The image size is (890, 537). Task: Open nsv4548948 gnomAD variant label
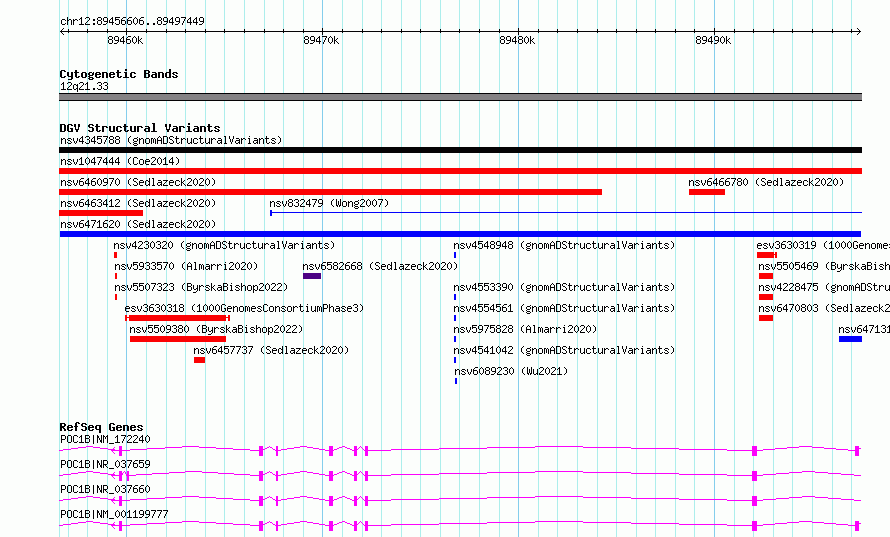tap(564, 245)
